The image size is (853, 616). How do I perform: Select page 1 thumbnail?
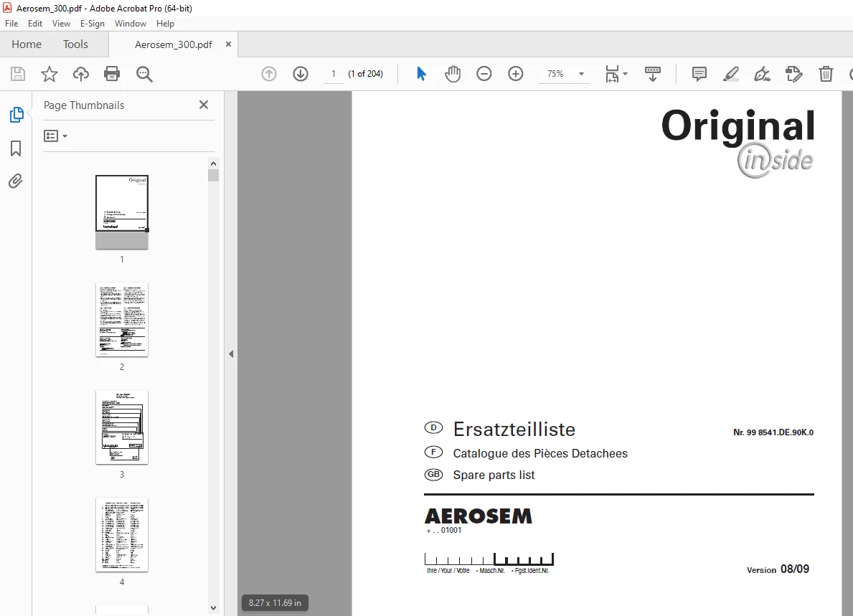point(122,212)
